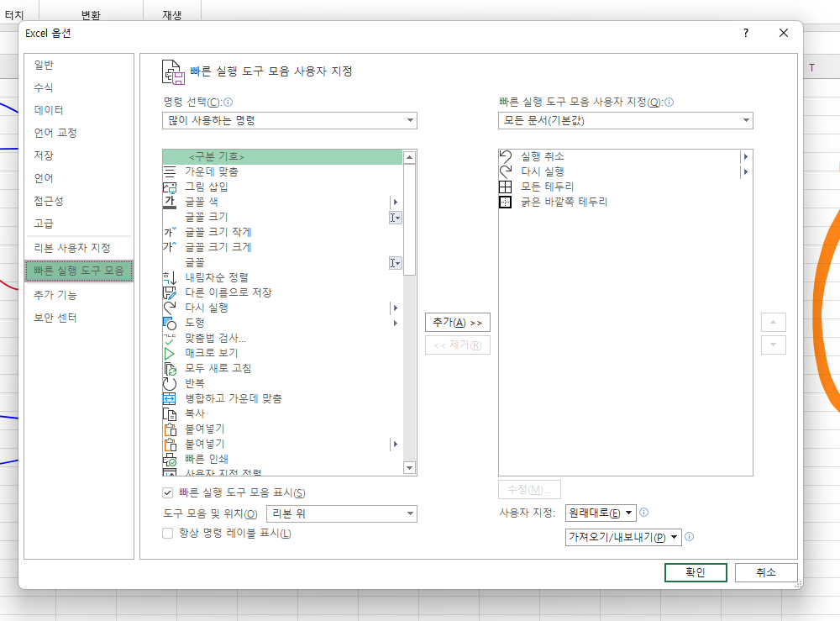Select 실행 취소 undo icon in toolbar list

tap(505, 156)
